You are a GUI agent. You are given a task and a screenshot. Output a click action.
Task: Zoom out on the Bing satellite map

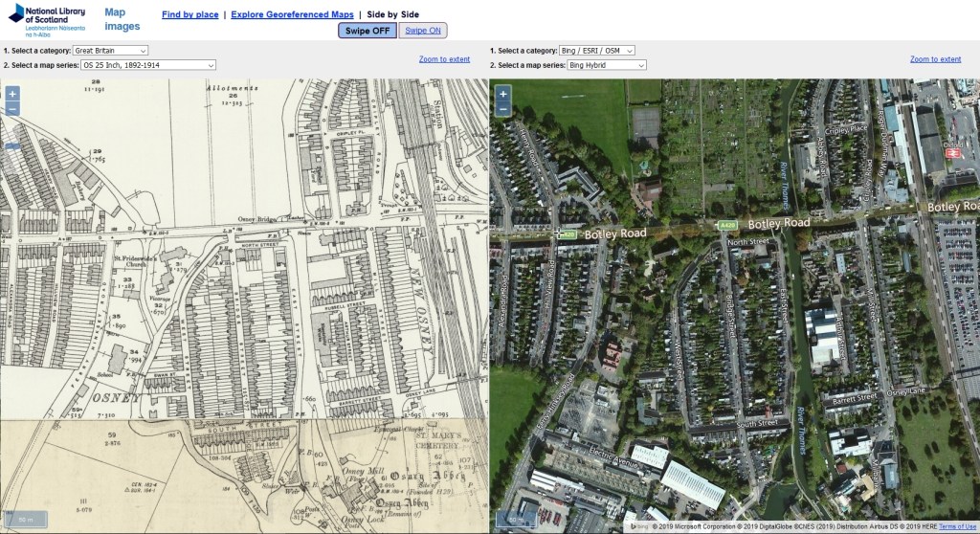pyautogui.click(x=502, y=109)
